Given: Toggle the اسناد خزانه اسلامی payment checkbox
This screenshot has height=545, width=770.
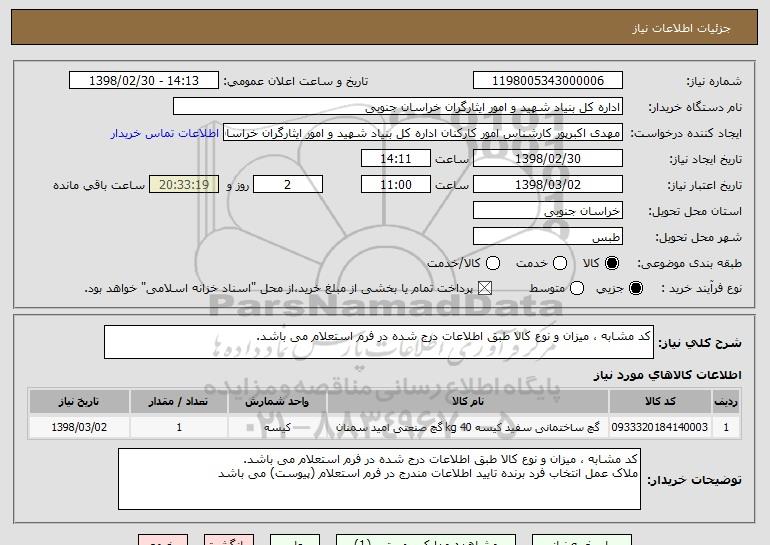Looking at the screenshot, I should [485, 288].
